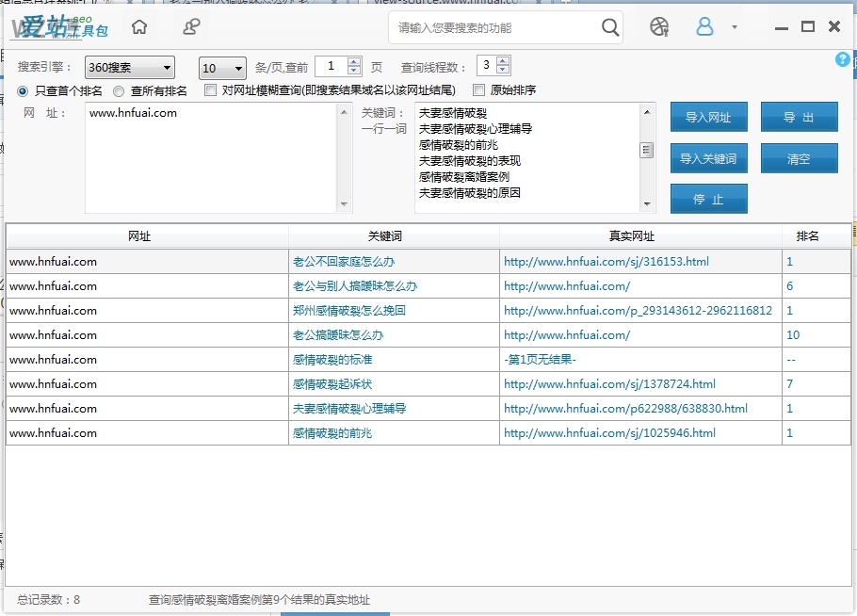The image size is (857, 616).
Task: Click the globe icon near the search bar
Action: click(x=658, y=27)
